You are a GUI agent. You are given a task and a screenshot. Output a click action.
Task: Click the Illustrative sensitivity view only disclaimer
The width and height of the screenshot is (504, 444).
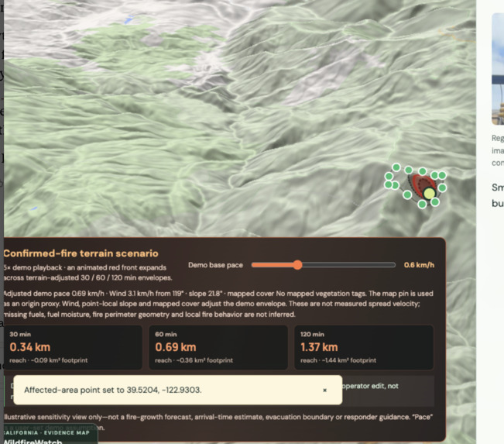218,422
